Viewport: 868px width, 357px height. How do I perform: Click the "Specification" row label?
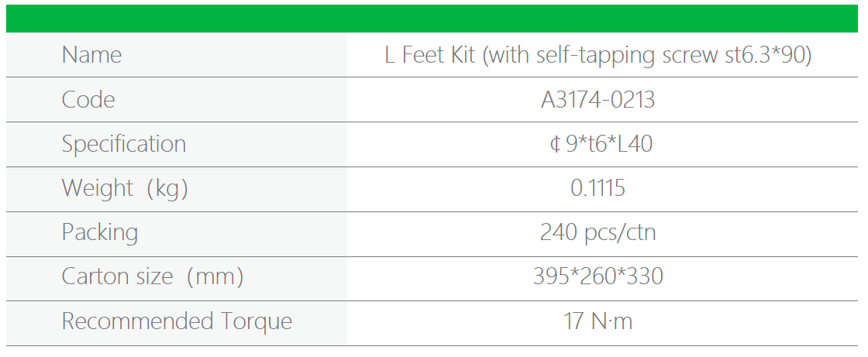point(124,145)
